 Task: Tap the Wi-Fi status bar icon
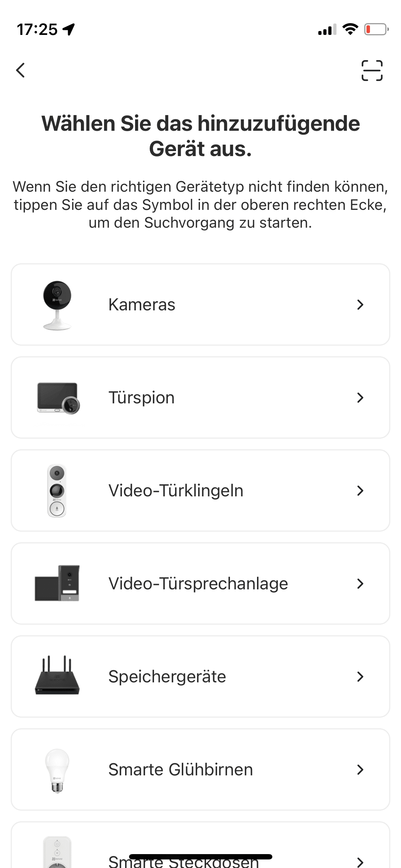[x=350, y=29]
